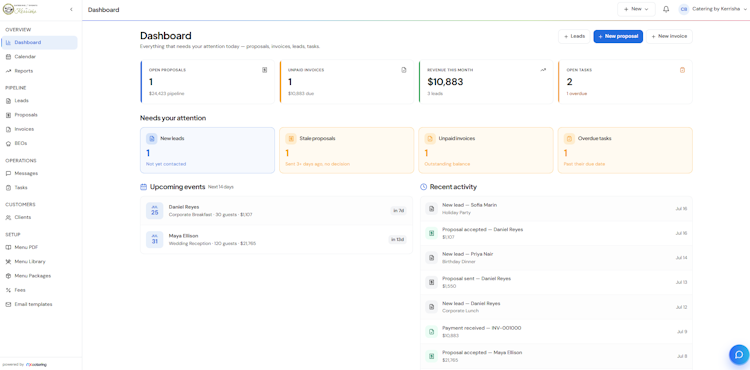Screen dimensions: 750x370
Task: Open Menu Library in Setup
Action: point(39,262)
